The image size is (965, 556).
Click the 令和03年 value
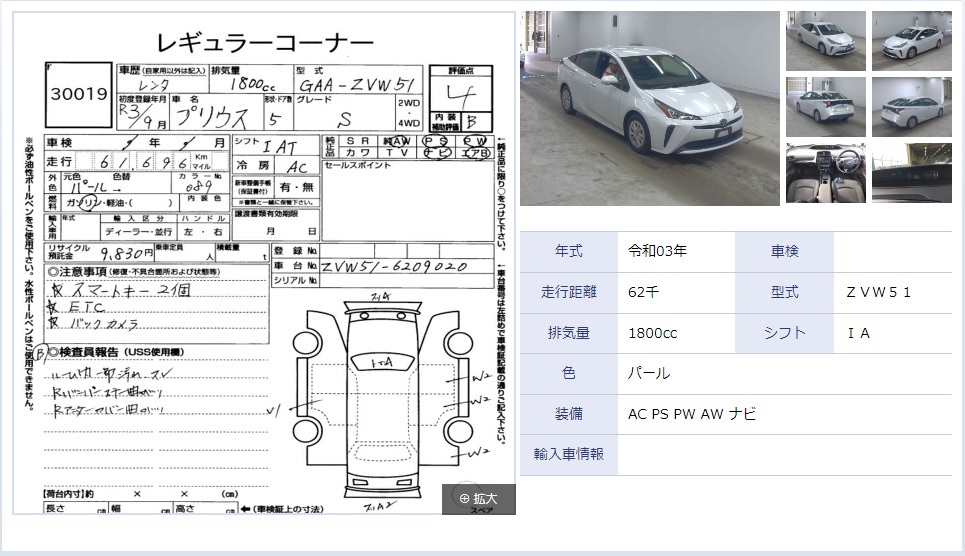(x=657, y=251)
